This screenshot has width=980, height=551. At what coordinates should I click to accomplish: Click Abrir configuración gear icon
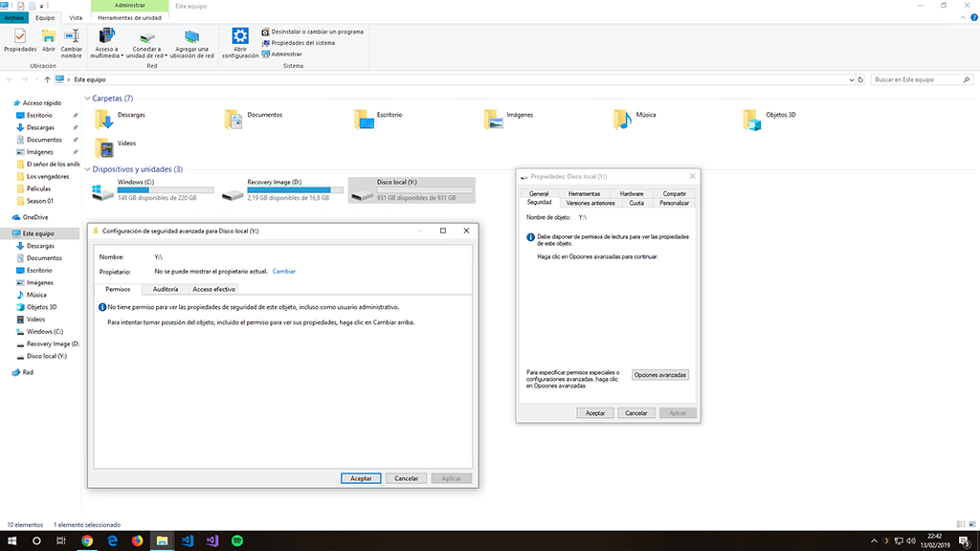240,36
